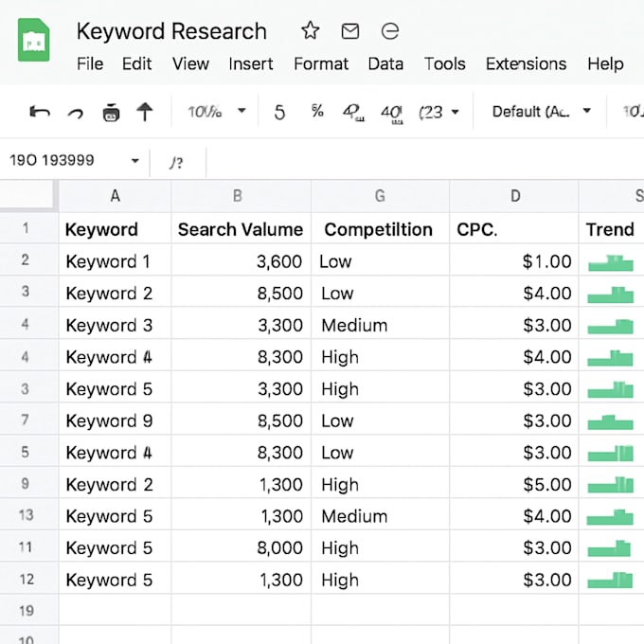Select column B header
This screenshot has height=644, width=644.
(x=241, y=196)
